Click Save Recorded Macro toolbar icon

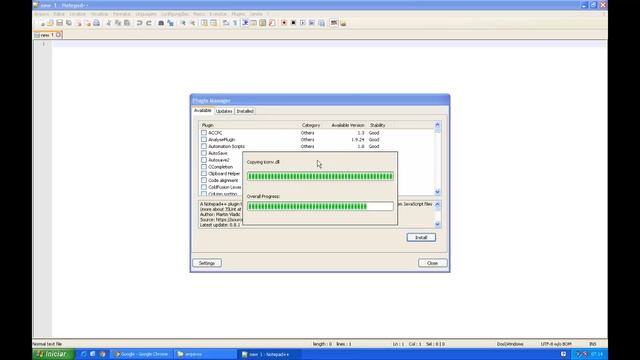click(321, 23)
